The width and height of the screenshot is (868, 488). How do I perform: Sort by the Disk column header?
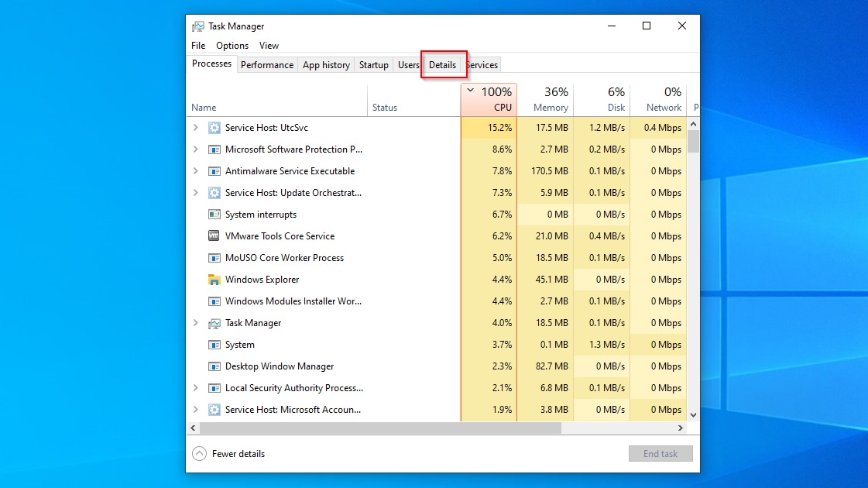[602, 100]
